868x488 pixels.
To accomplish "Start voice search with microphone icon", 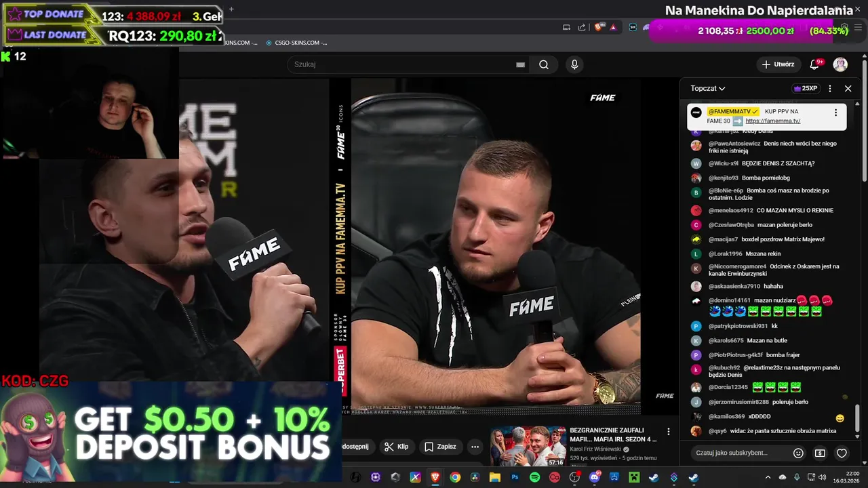I will 574,64.
